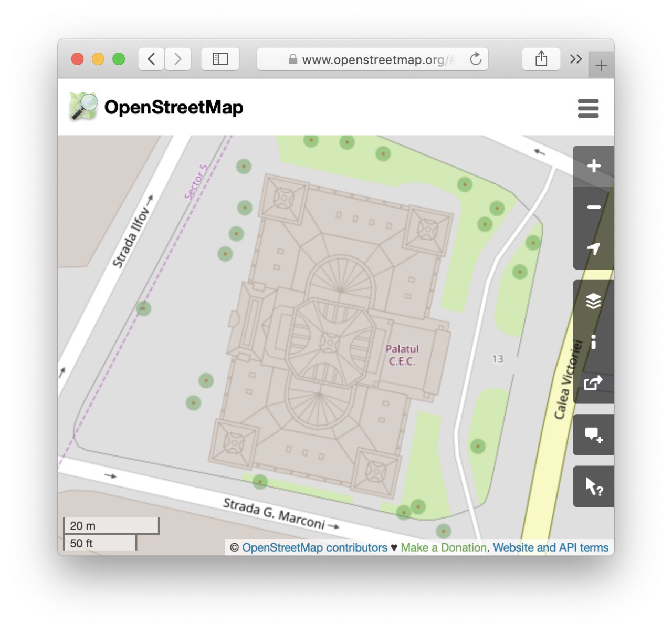This screenshot has width=672, height=632.
Task: Go forward in Safari history
Action: tap(178, 59)
